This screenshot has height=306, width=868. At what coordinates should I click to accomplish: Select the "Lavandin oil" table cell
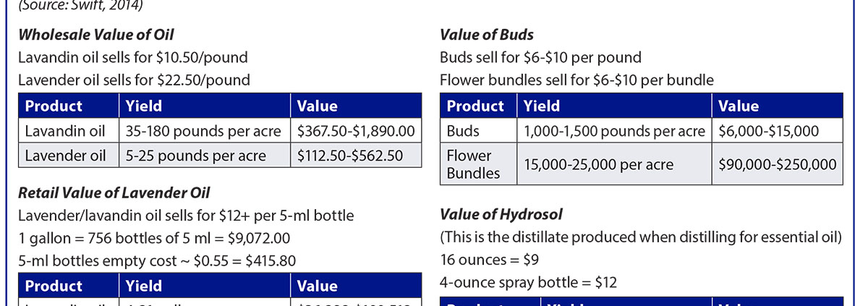click(x=66, y=132)
